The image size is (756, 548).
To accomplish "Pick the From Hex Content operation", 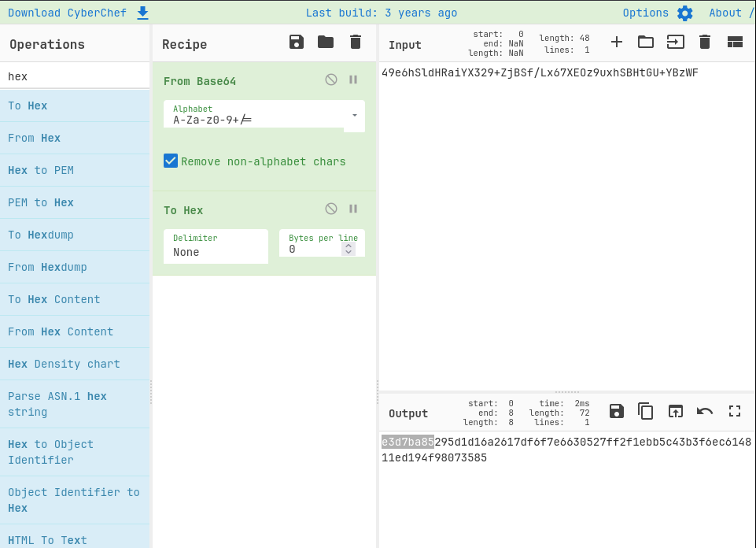I will (75, 332).
